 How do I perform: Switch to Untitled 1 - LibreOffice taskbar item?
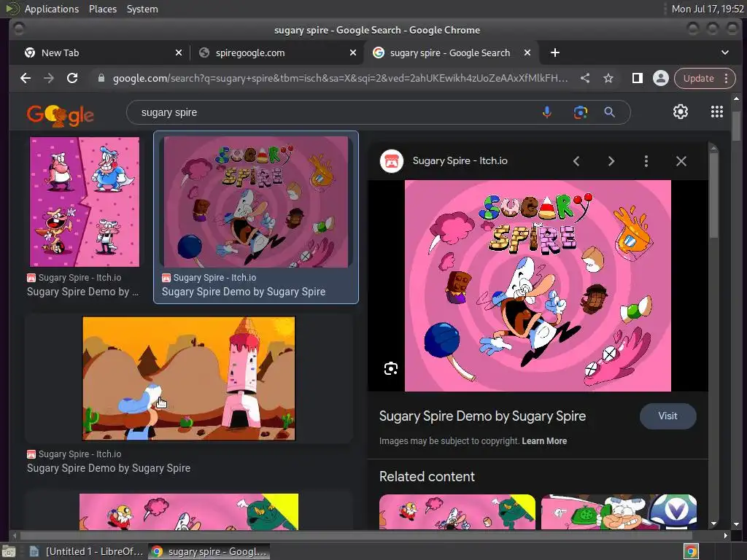tap(87, 551)
